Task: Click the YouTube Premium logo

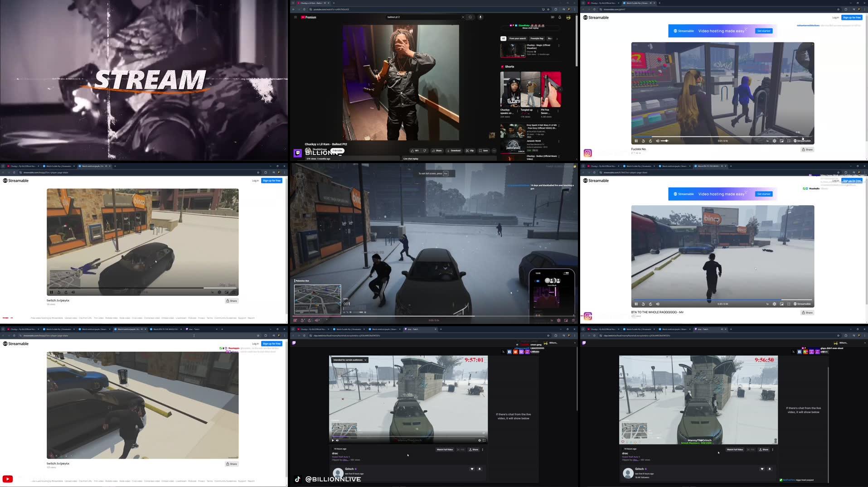Action: coord(309,17)
